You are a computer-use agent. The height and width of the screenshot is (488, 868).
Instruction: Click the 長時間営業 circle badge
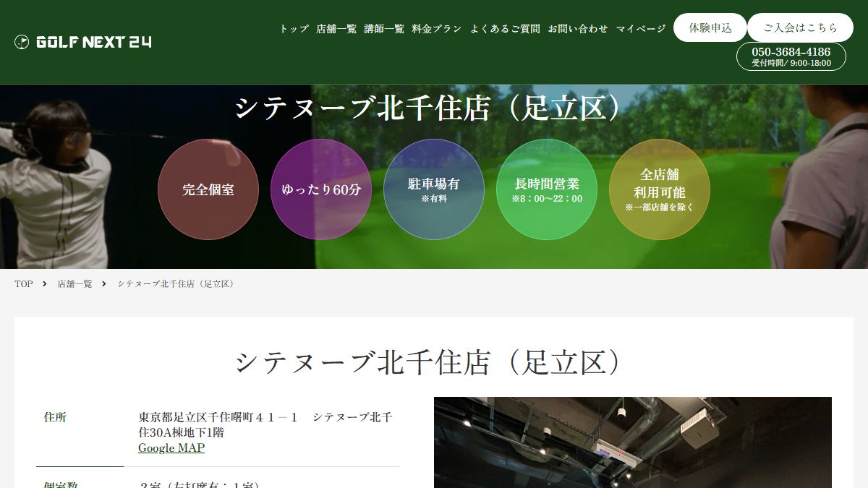(x=547, y=189)
